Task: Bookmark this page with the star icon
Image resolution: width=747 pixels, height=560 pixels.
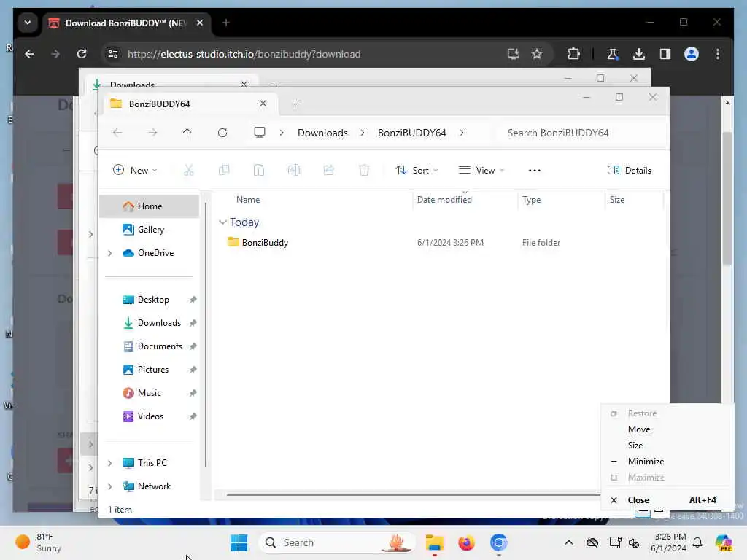Action: pos(537,54)
